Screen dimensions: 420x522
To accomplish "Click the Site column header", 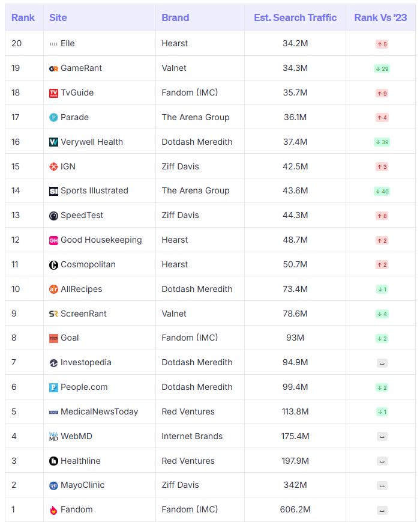I will 58,17.
